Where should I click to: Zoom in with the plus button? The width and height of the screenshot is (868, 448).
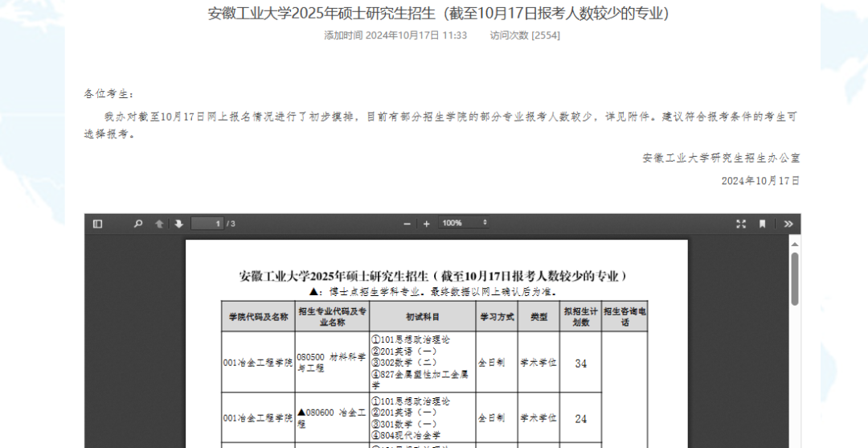[426, 224]
